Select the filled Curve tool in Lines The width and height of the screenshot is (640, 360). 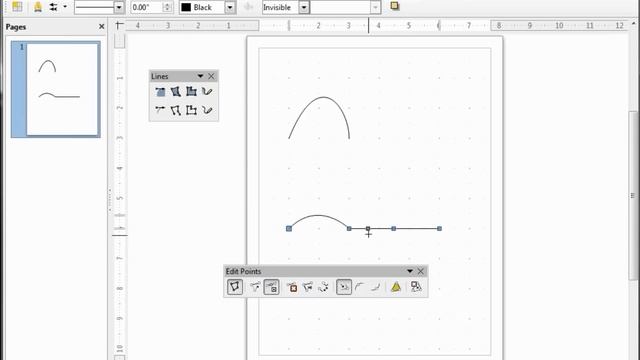pos(160,91)
